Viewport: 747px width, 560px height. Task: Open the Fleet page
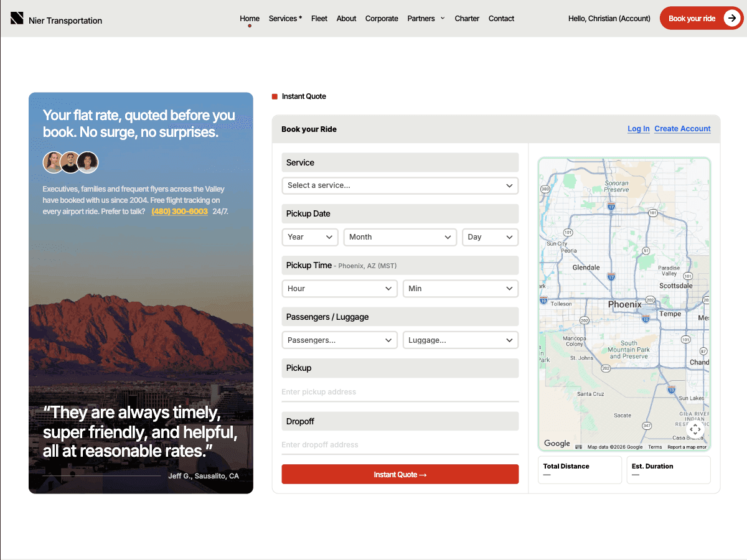pos(319,19)
